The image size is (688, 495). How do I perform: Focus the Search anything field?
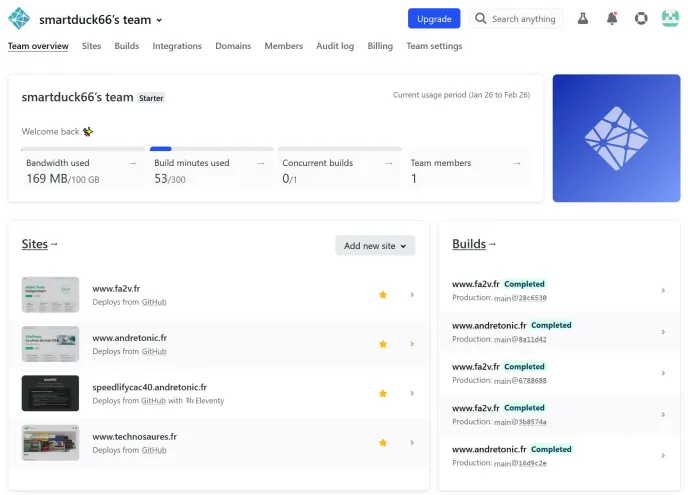(516, 18)
